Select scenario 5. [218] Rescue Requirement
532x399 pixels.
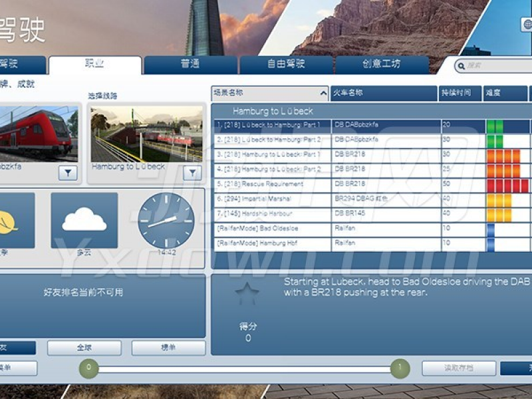coord(273,184)
